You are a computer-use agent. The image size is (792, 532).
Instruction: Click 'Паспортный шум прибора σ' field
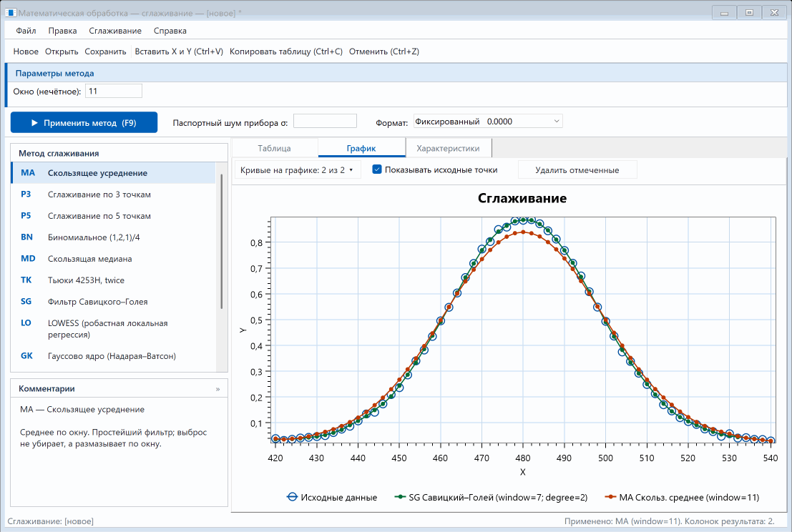tap(325, 121)
